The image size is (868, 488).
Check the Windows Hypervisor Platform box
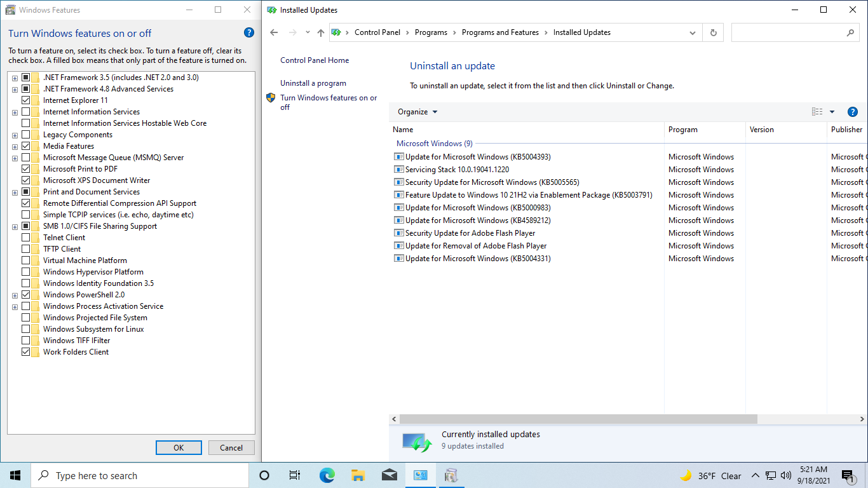pos(26,272)
